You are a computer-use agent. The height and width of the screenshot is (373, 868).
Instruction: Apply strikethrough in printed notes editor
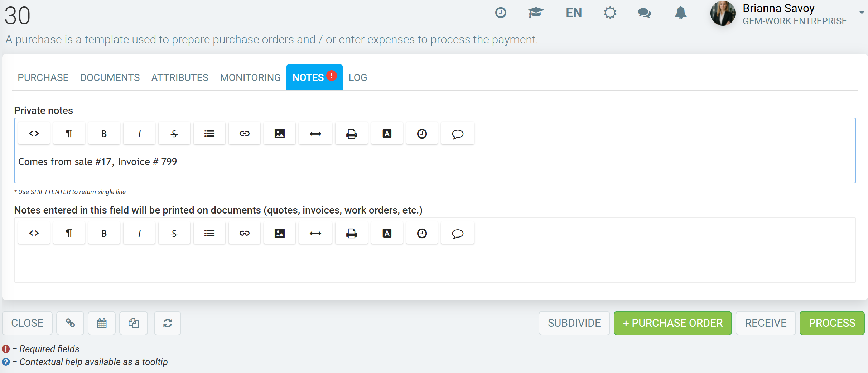[174, 233]
